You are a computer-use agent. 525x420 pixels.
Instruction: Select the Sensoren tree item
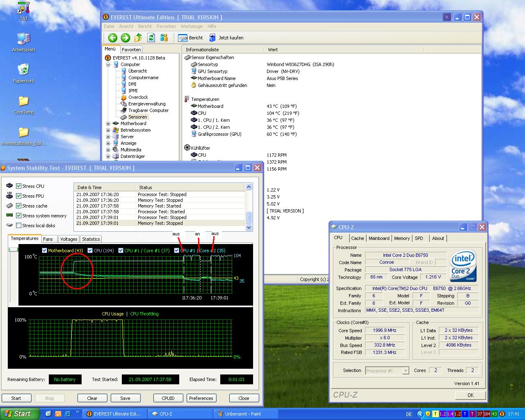click(x=137, y=117)
